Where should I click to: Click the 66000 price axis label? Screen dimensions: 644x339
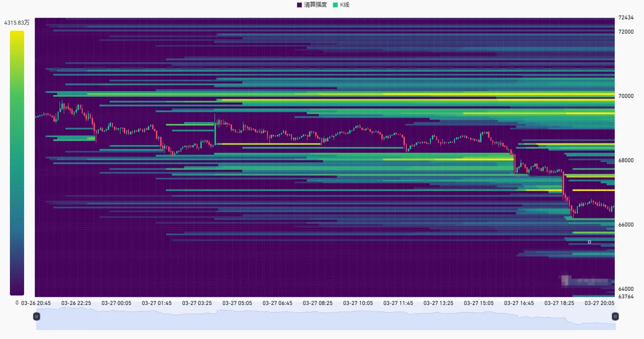click(626, 225)
